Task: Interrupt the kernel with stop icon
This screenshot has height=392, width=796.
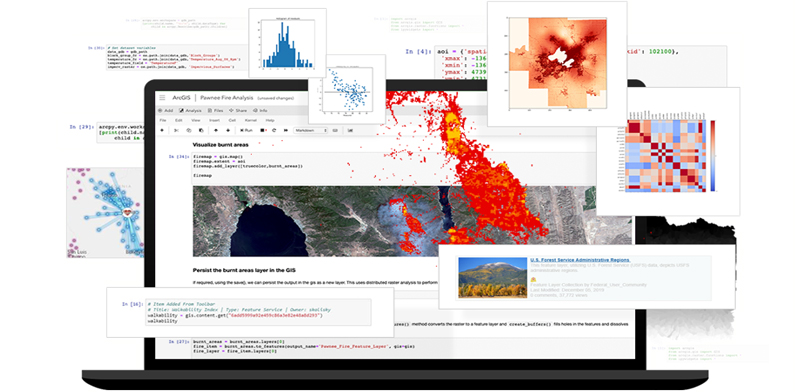Action: click(263, 130)
